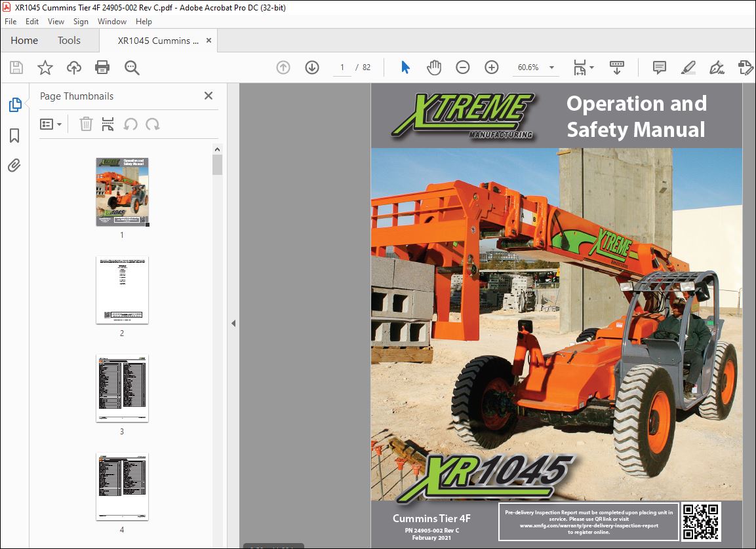
Task: Click the "Cummins Tier 4F" text
Action: [431, 519]
